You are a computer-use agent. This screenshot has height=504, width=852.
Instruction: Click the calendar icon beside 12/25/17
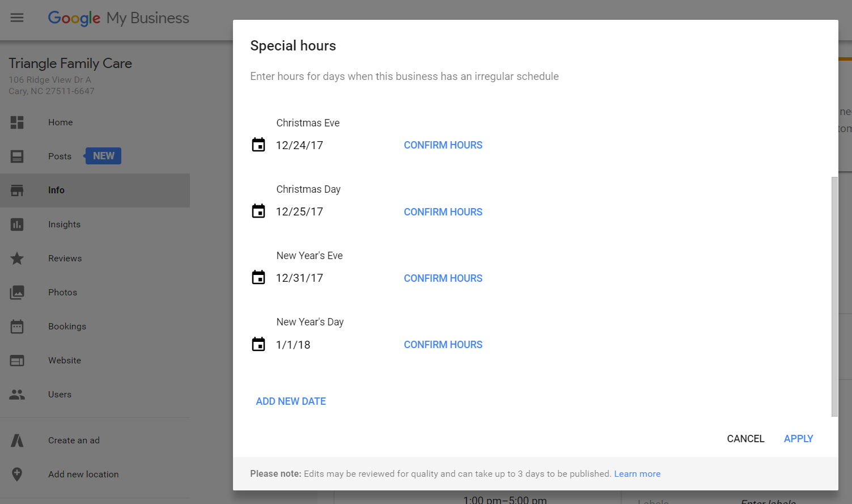pyautogui.click(x=258, y=211)
